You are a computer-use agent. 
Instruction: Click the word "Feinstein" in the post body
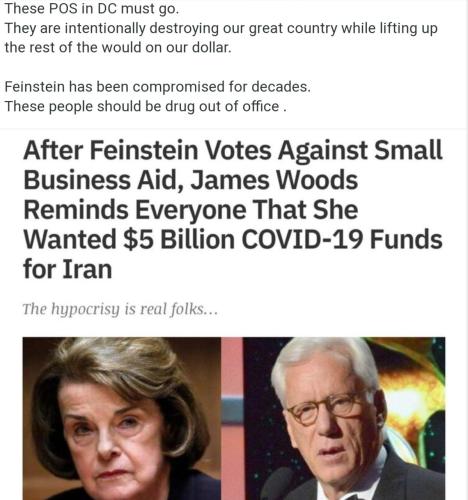(35, 87)
